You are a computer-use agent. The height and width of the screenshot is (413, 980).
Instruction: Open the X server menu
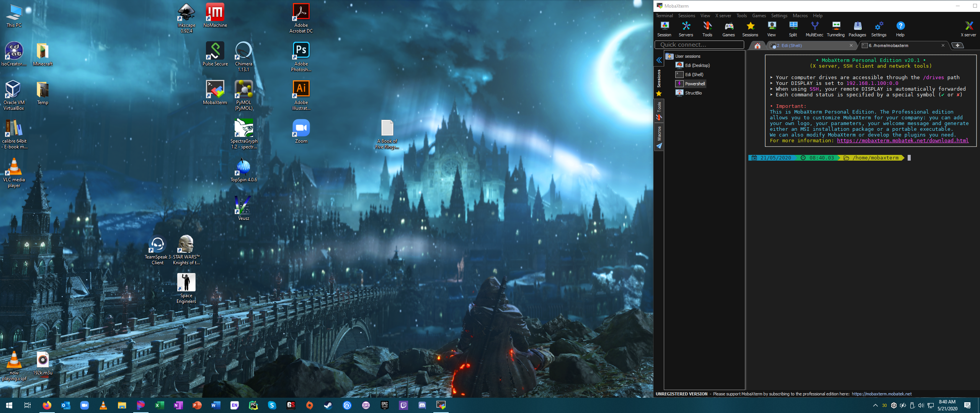pyautogui.click(x=723, y=16)
